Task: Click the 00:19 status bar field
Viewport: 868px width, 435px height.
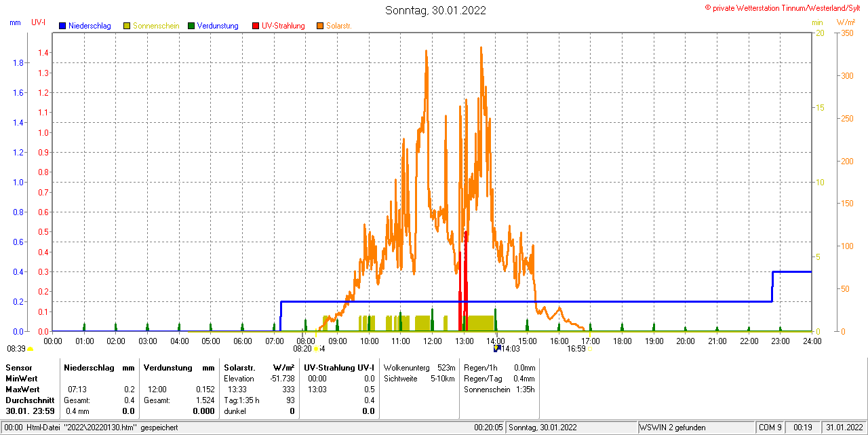Action: [803, 428]
